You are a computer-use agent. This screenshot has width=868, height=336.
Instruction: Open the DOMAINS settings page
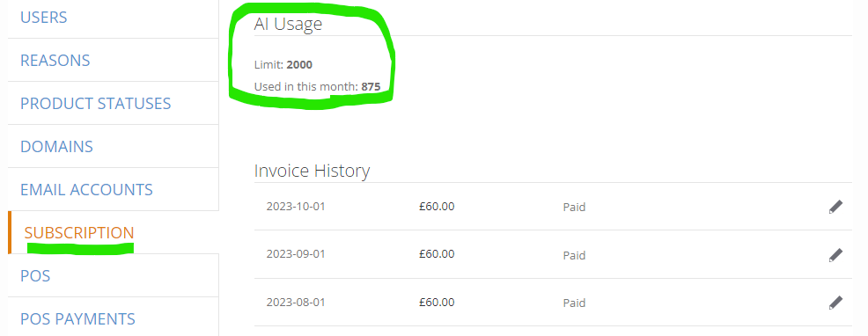click(x=56, y=147)
